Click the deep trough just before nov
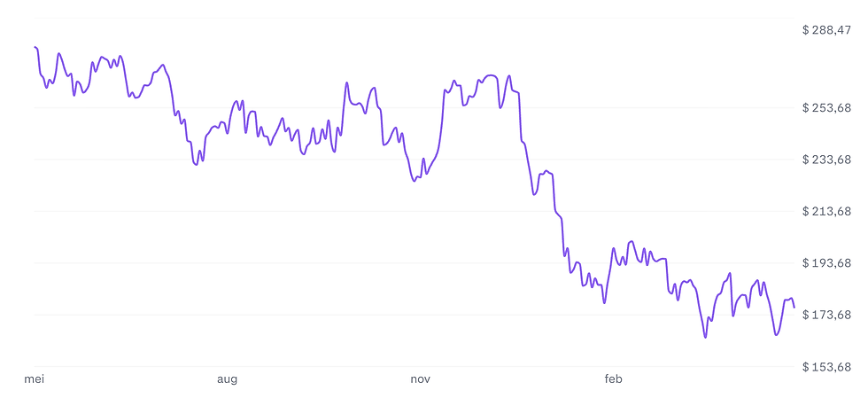 click(x=415, y=181)
